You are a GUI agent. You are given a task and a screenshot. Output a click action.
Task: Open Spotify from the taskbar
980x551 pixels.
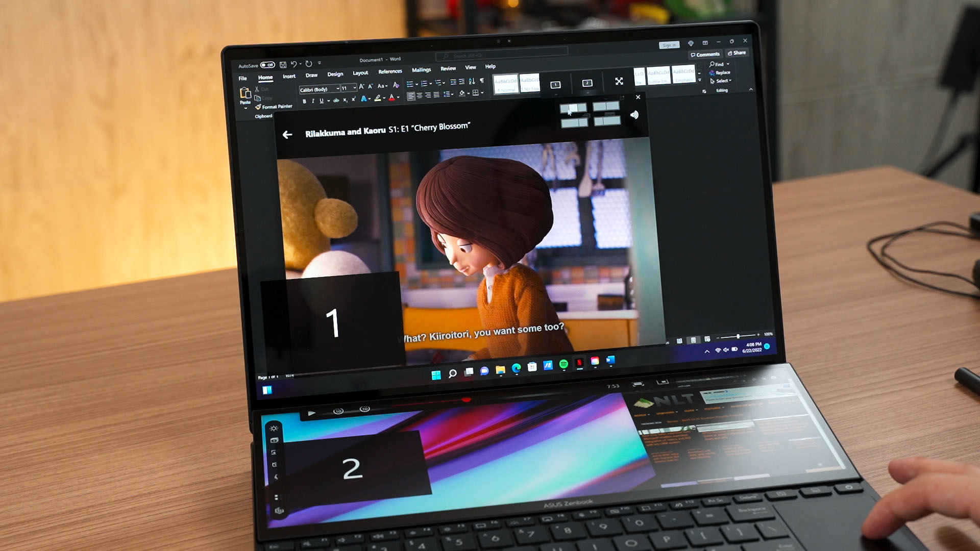click(x=564, y=364)
